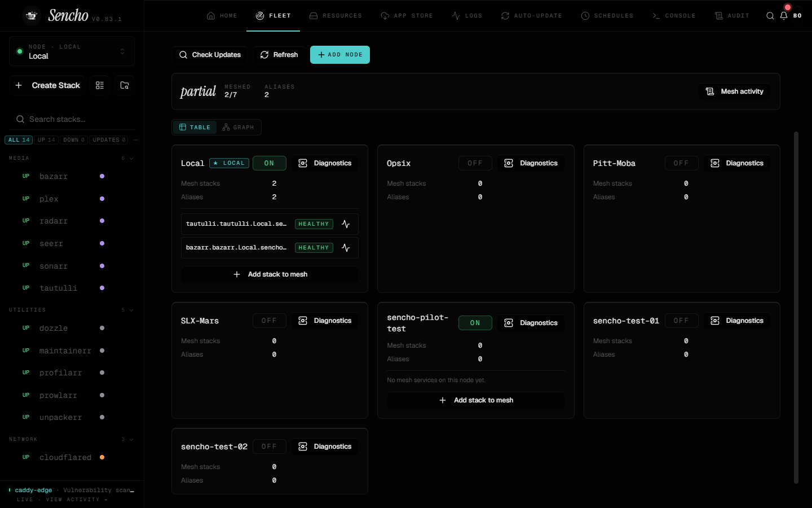Open Diagnostics for sencho-pilot-test node
Screen dimensions: 812x508
pyautogui.click(x=531, y=323)
